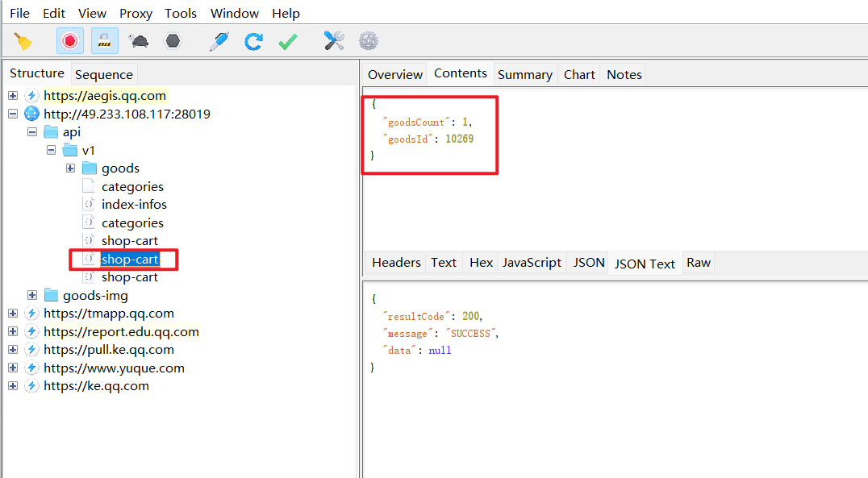Clear the session with the broom icon
868x478 pixels.
click(23, 41)
